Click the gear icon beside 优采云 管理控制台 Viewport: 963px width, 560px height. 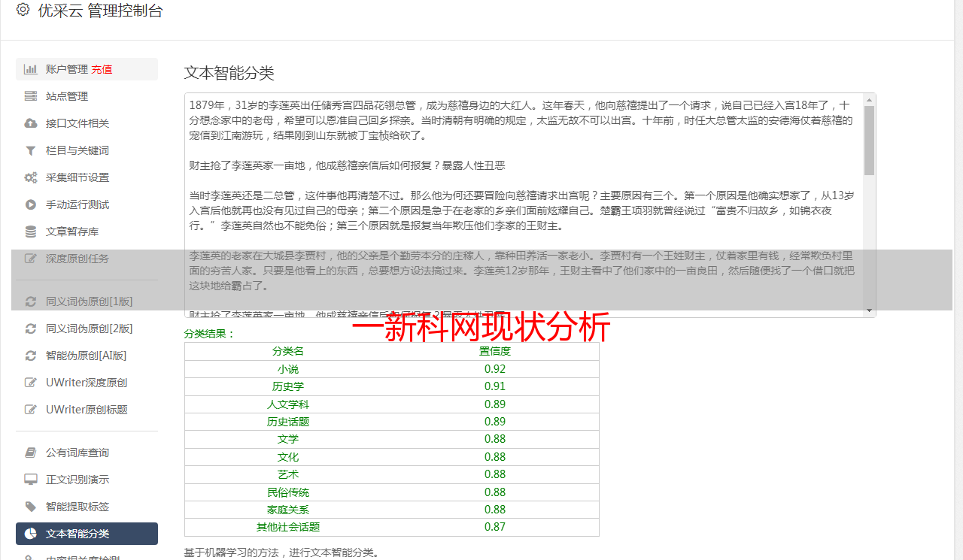click(x=23, y=10)
